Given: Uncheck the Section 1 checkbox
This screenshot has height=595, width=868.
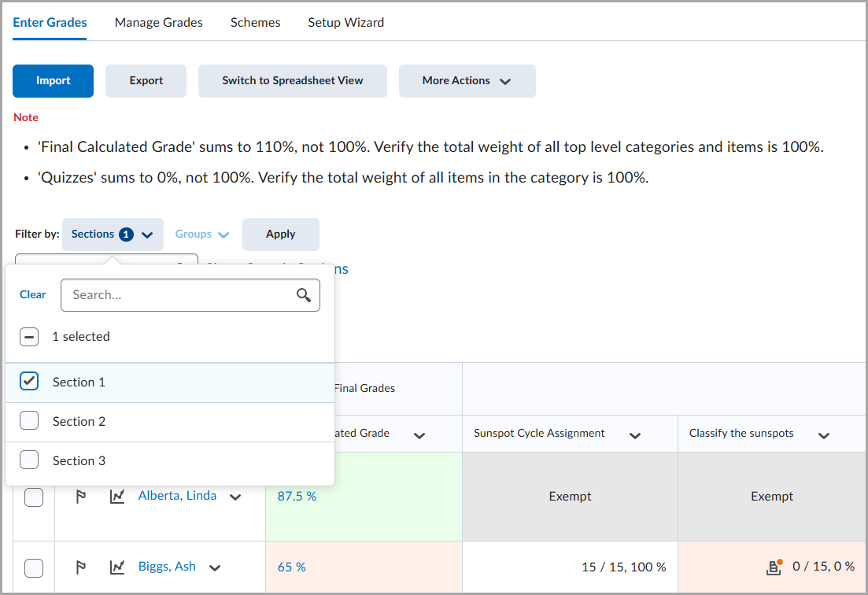Looking at the screenshot, I should pos(29,382).
